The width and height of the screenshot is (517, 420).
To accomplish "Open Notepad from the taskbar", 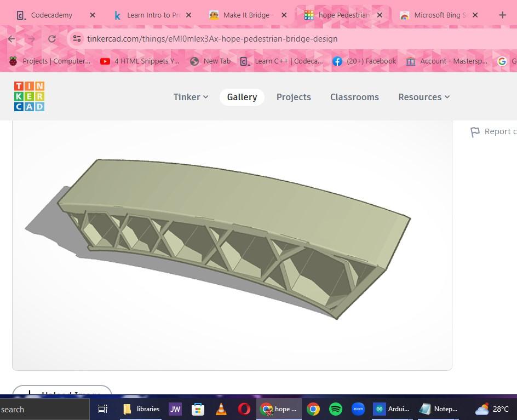I will click(438, 409).
